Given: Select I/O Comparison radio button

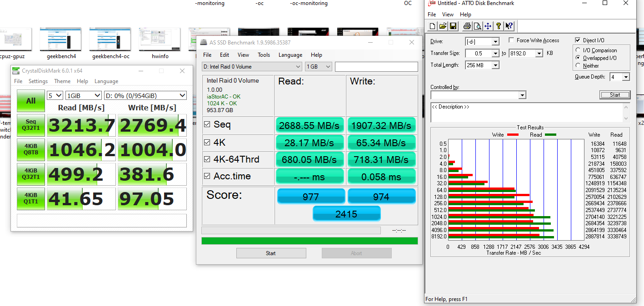Looking at the screenshot, I should (x=578, y=50).
